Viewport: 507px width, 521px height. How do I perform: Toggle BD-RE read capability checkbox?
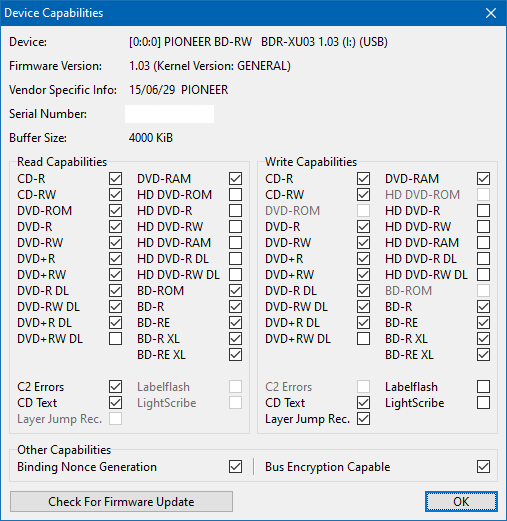tap(235, 323)
